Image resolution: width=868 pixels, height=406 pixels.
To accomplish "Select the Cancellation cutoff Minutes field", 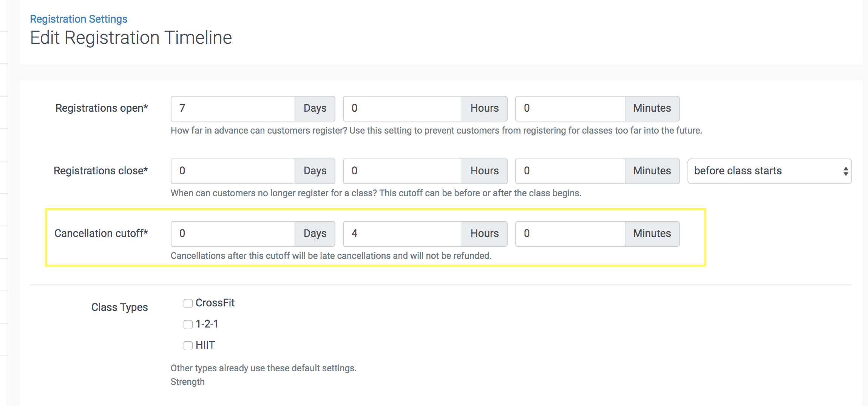I will click(570, 234).
